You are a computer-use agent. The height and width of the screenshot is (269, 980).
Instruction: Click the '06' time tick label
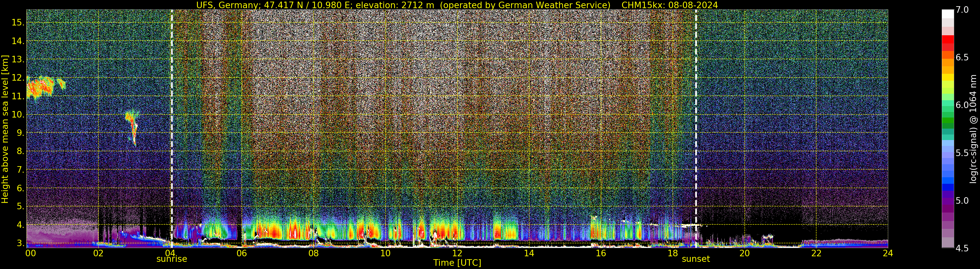[242, 253]
